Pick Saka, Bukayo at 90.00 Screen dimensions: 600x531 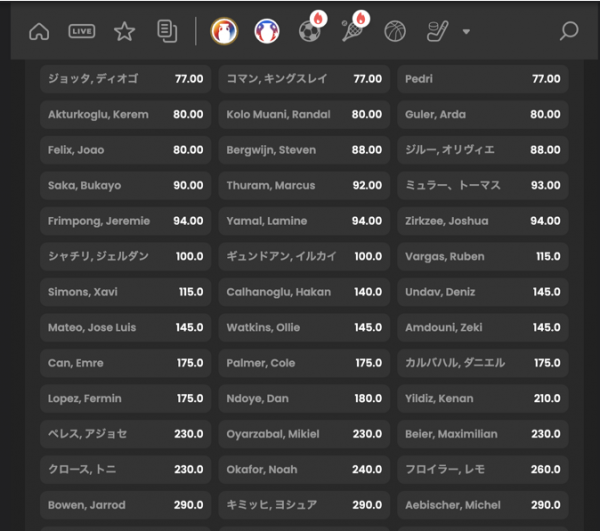point(126,186)
